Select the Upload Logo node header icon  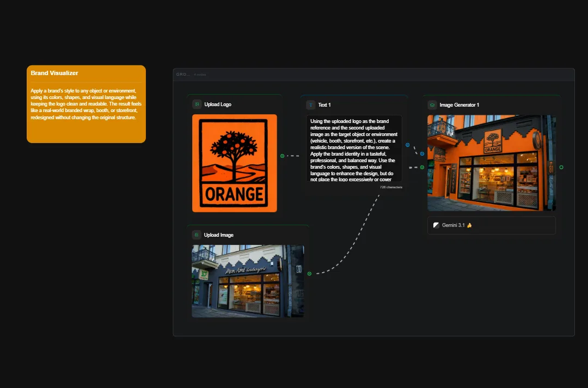[197, 104]
